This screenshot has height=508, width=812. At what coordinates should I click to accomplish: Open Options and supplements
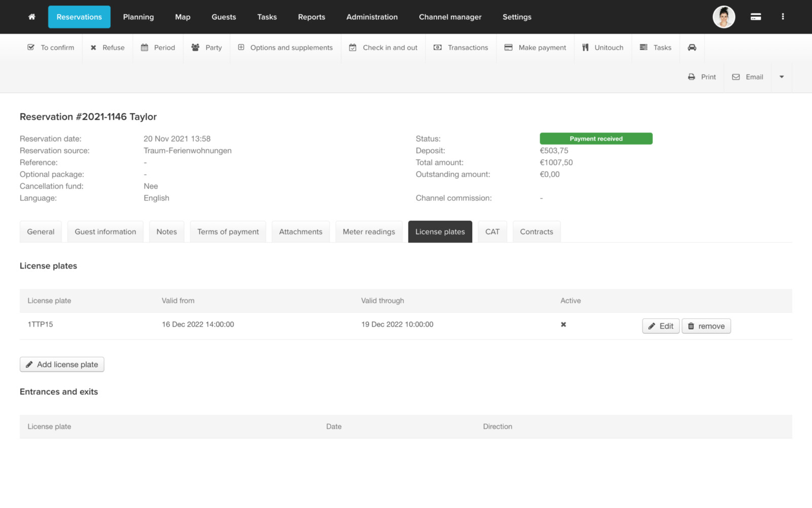286,48
